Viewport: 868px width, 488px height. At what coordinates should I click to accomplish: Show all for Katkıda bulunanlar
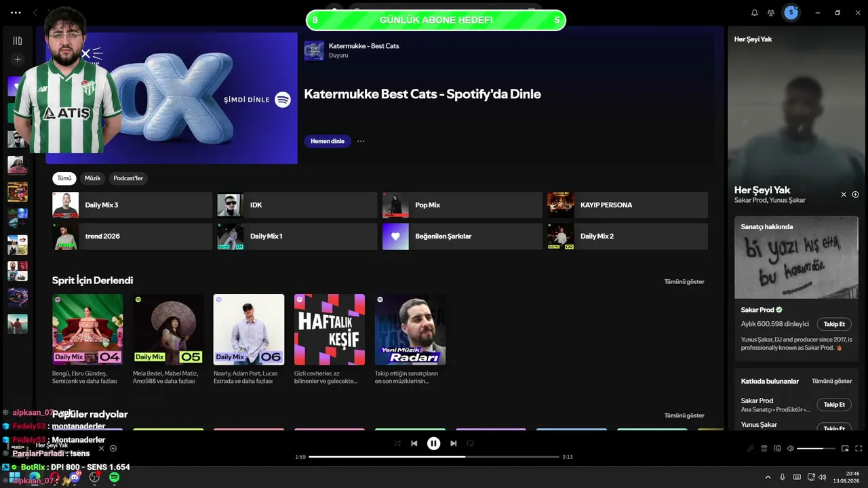point(832,381)
